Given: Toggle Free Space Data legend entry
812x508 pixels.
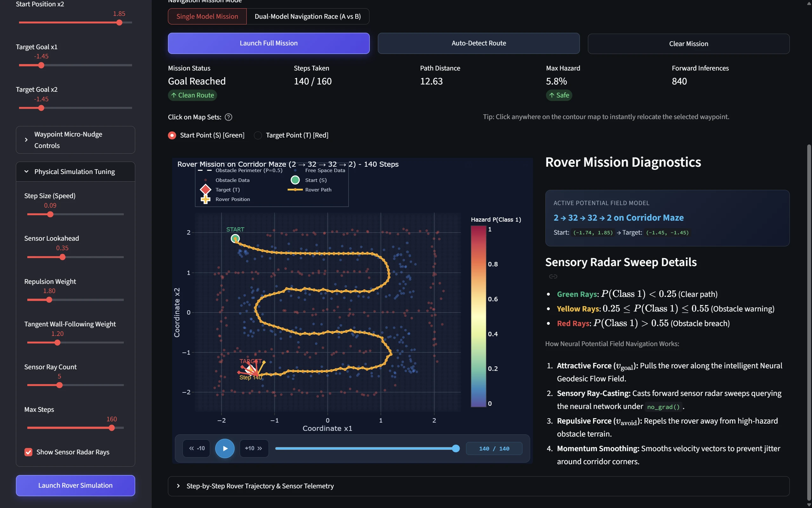Looking at the screenshot, I should pyautogui.click(x=319, y=171).
